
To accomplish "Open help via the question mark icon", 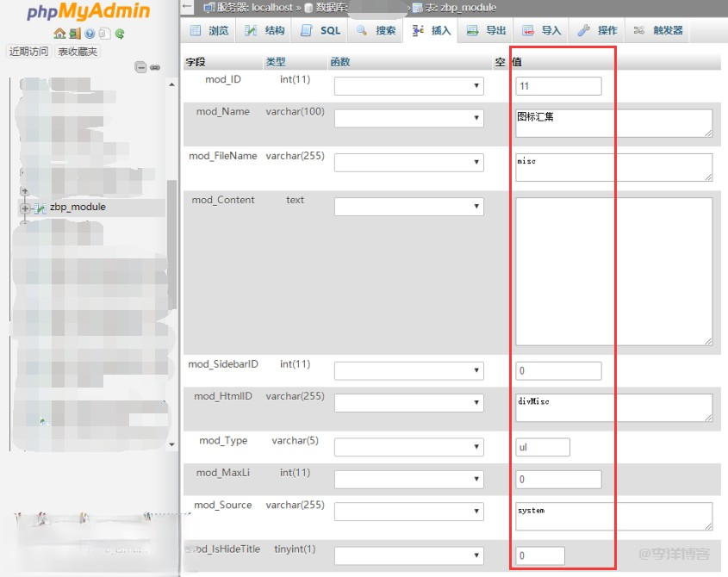I will coord(90,34).
